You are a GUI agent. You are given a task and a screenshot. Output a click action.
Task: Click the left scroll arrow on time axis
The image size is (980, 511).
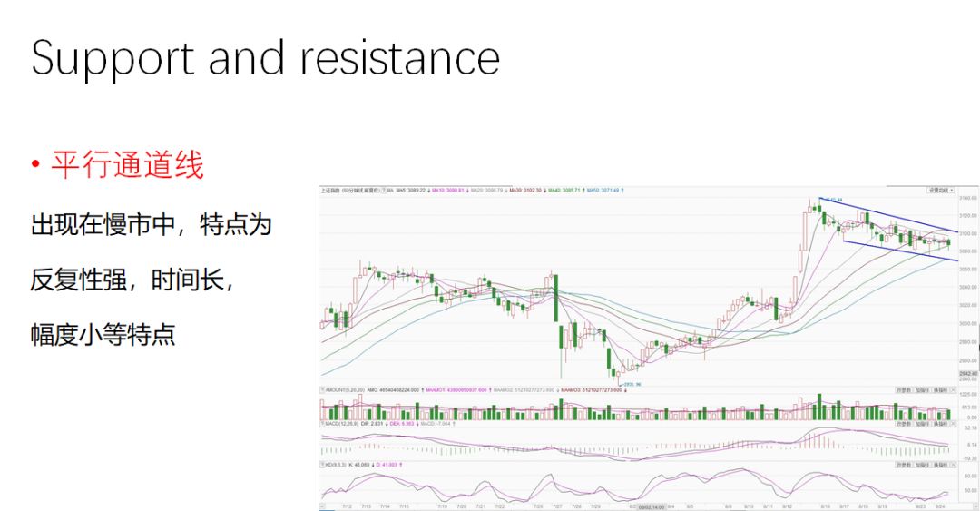(322, 506)
